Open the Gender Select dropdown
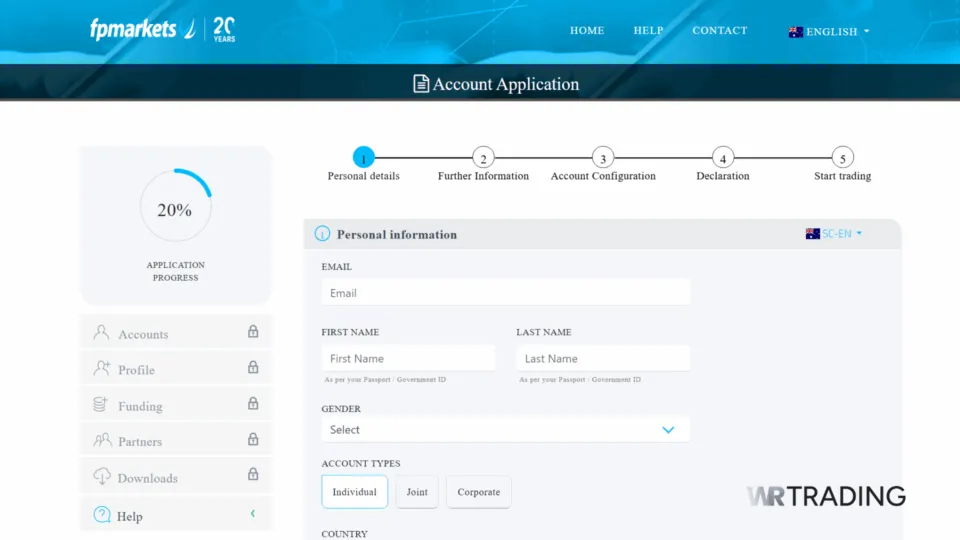The width and height of the screenshot is (960, 540). click(x=506, y=430)
